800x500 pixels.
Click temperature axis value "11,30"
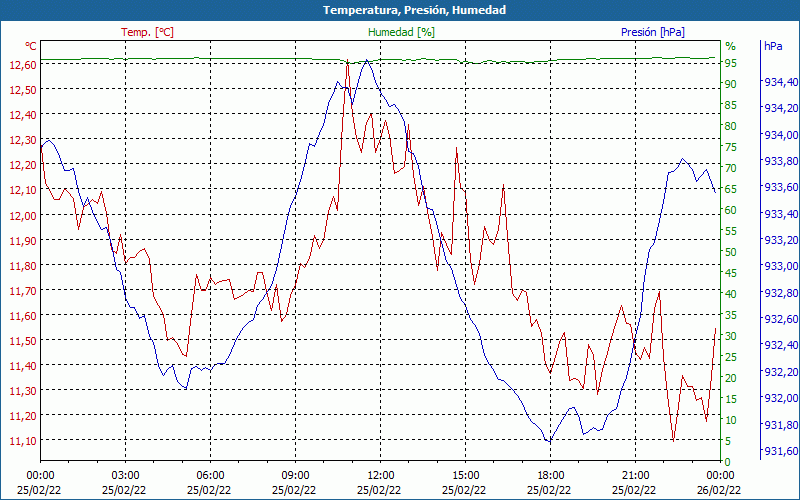click(22, 390)
